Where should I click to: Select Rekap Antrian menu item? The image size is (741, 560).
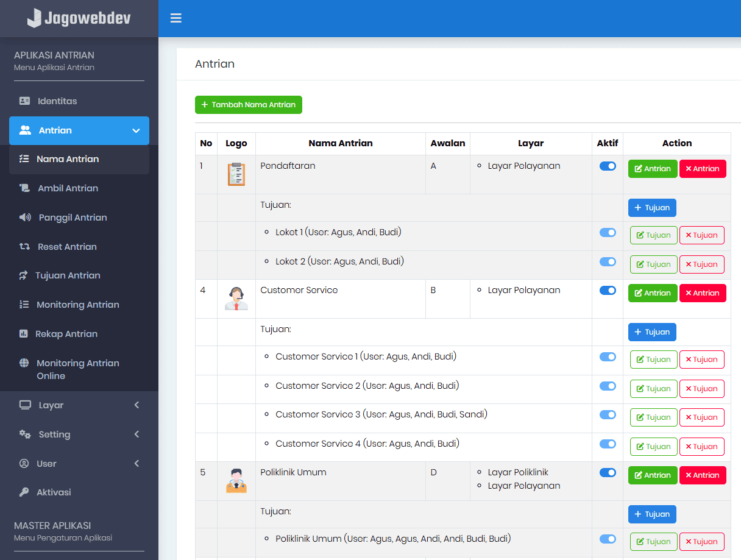[x=66, y=334]
